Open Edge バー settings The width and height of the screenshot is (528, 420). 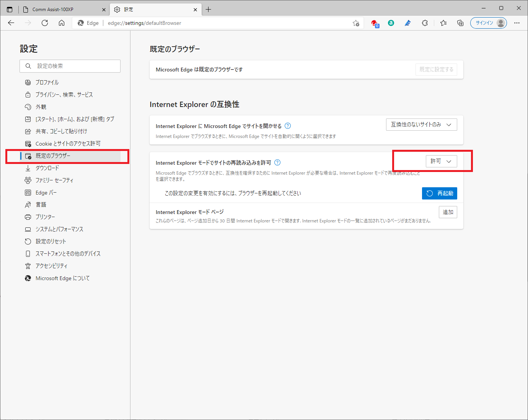coord(70,193)
